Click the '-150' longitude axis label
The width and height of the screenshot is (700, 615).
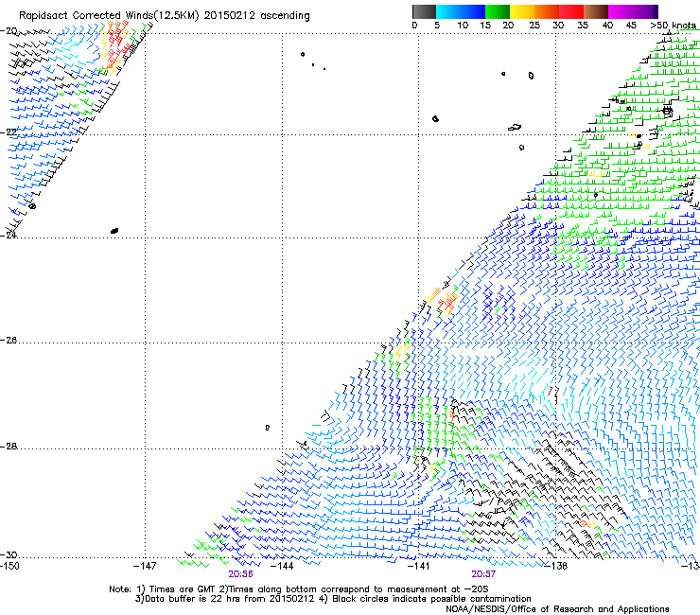pyautogui.click(x=9, y=566)
